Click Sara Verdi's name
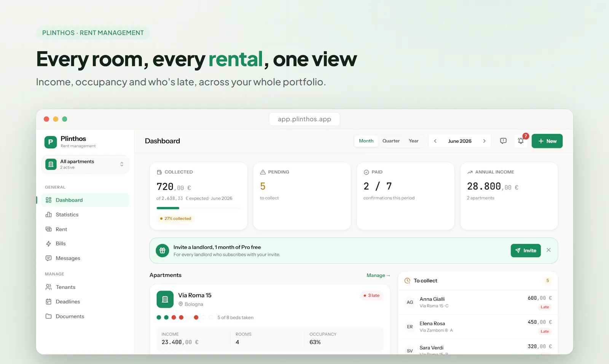 [x=432, y=348]
